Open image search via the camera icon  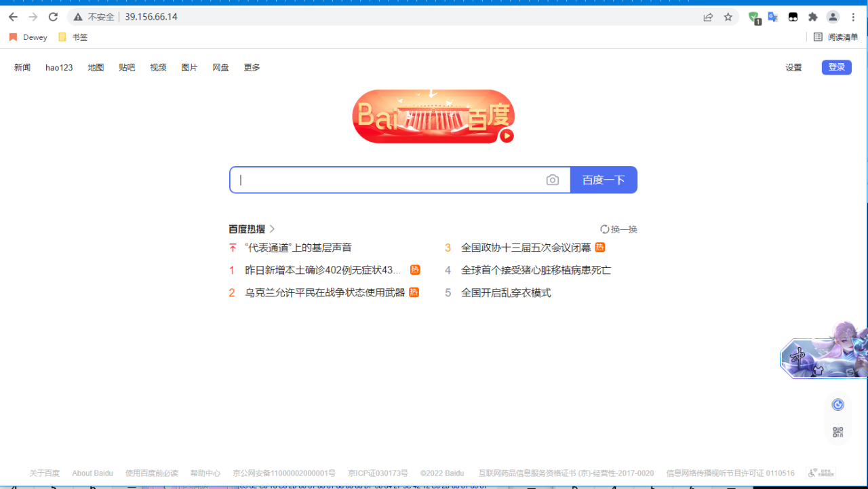pos(552,180)
